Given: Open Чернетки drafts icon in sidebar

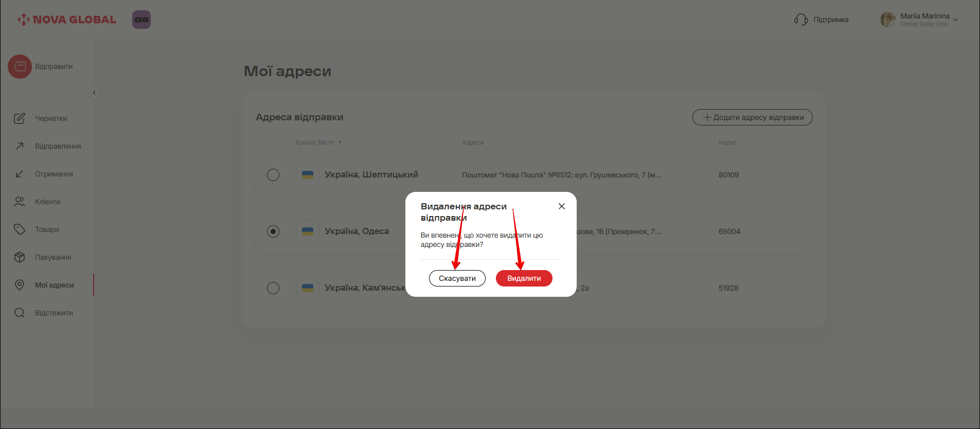Looking at the screenshot, I should pos(20,118).
